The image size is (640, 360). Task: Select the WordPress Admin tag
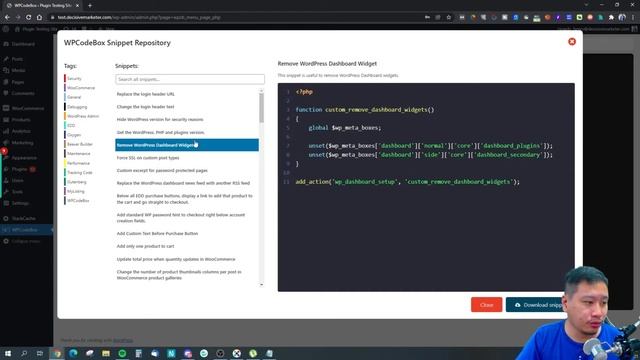[x=83, y=116]
